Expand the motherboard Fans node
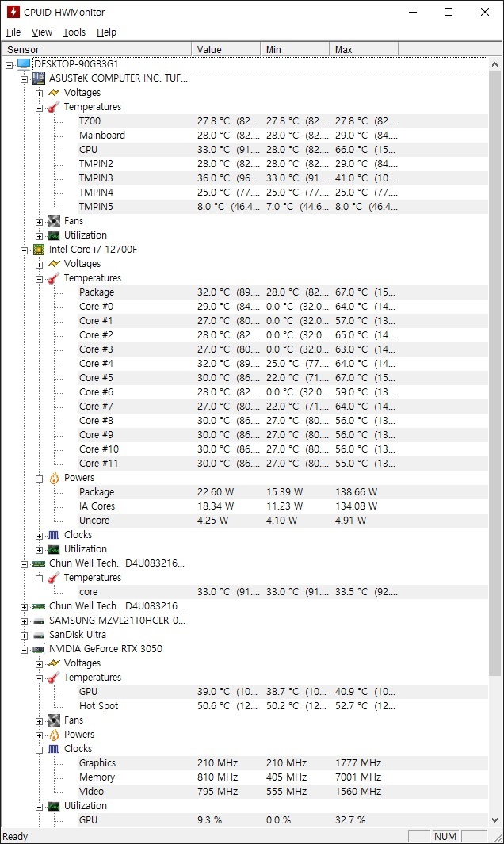 (40, 222)
